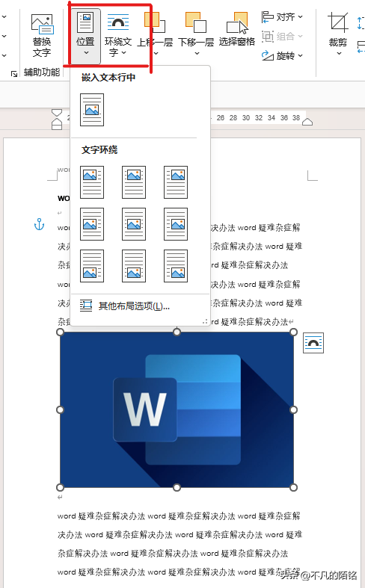This screenshot has width=365, height=588.
Task: Choose bottom-center text wrapping position
Action: click(134, 266)
